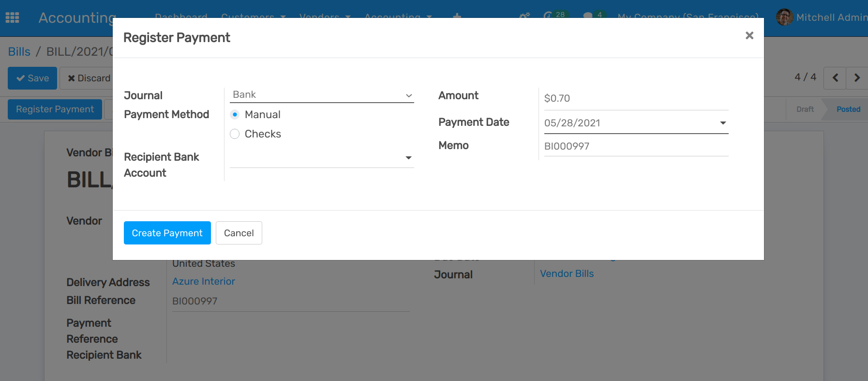
Task: Click the Memo text field
Action: click(x=635, y=146)
